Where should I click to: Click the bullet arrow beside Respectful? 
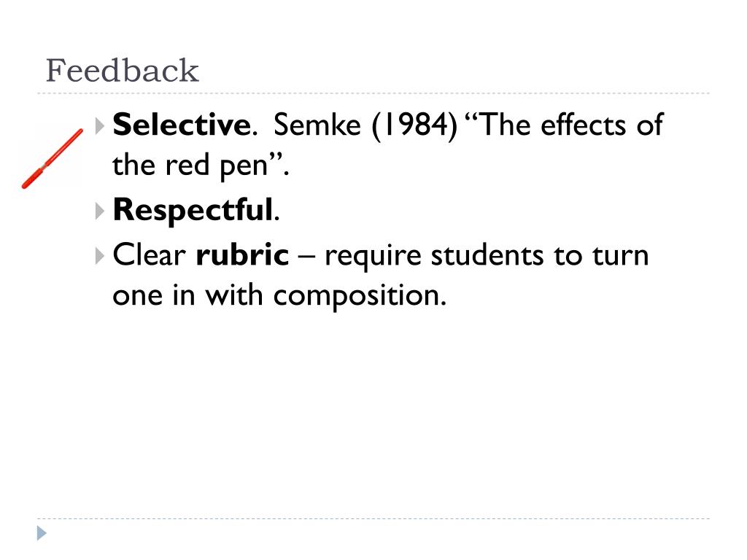[99, 211]
